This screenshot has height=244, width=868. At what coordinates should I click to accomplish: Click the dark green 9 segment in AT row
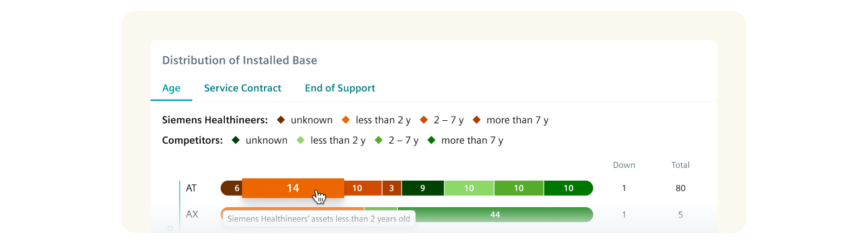coord(423,188)
